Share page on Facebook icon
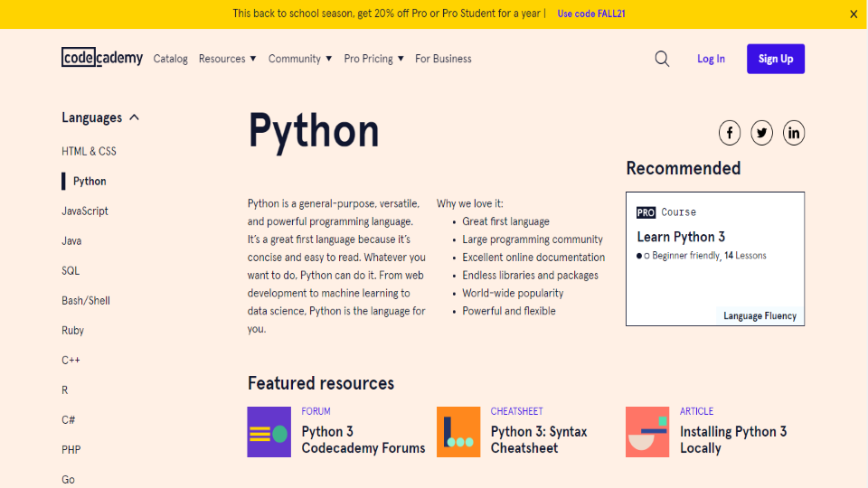Viewport: 868px width, 488px height. pyautogui.click(x=730, y=133)
